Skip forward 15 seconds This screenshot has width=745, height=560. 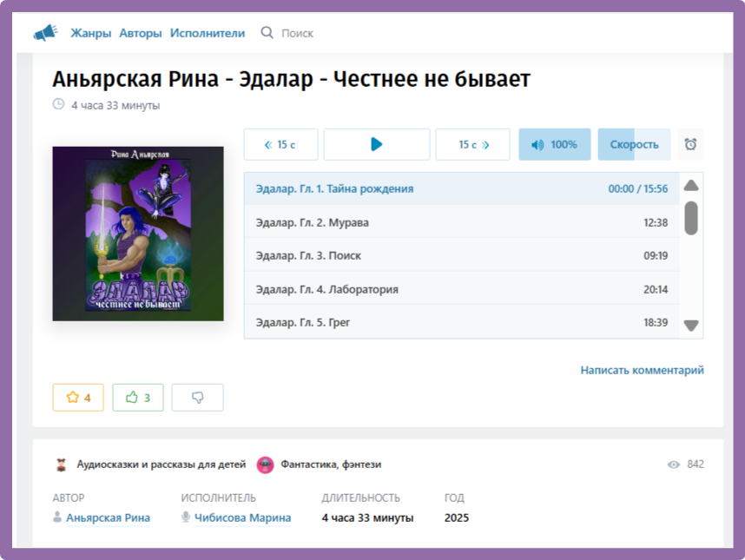coord(473,145)
